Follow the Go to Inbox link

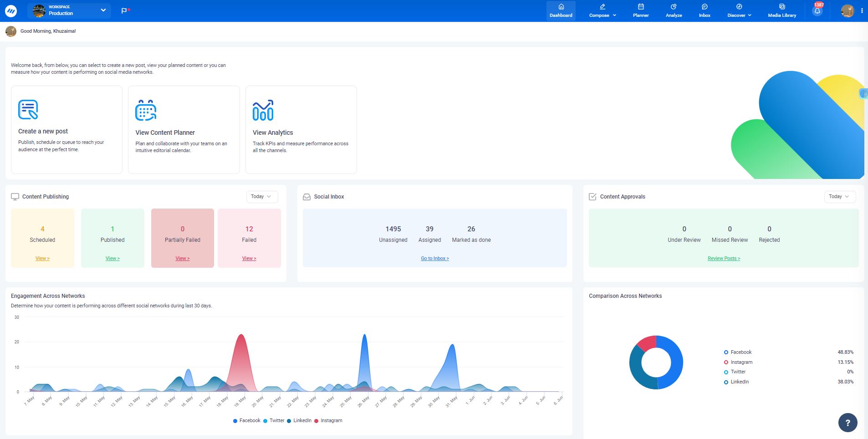[x=434, y=258]
